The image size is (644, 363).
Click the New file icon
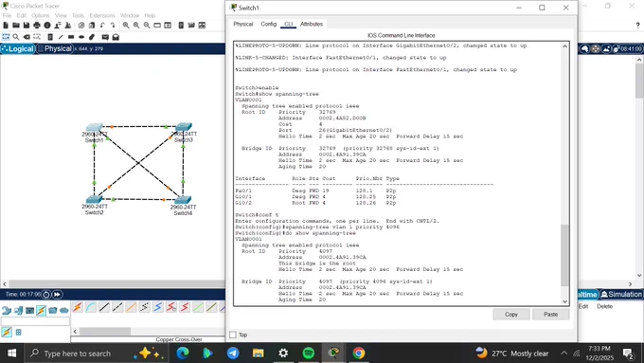click(x=6, y=26)
